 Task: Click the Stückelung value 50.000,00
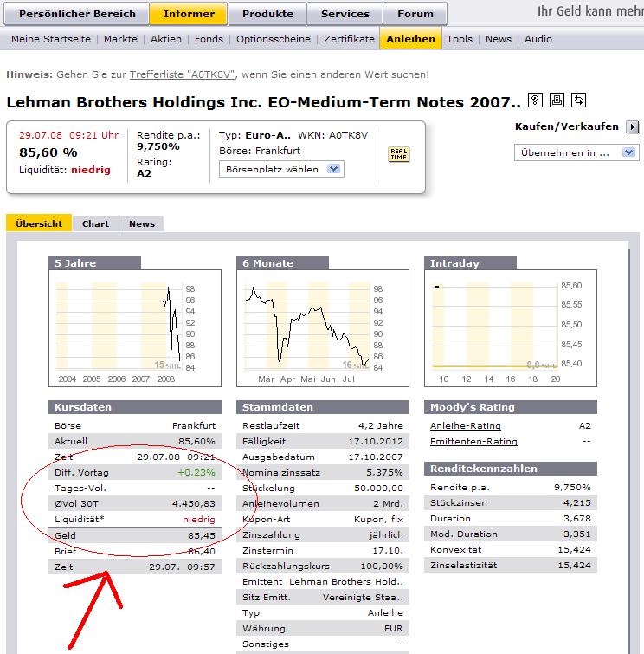378,488
